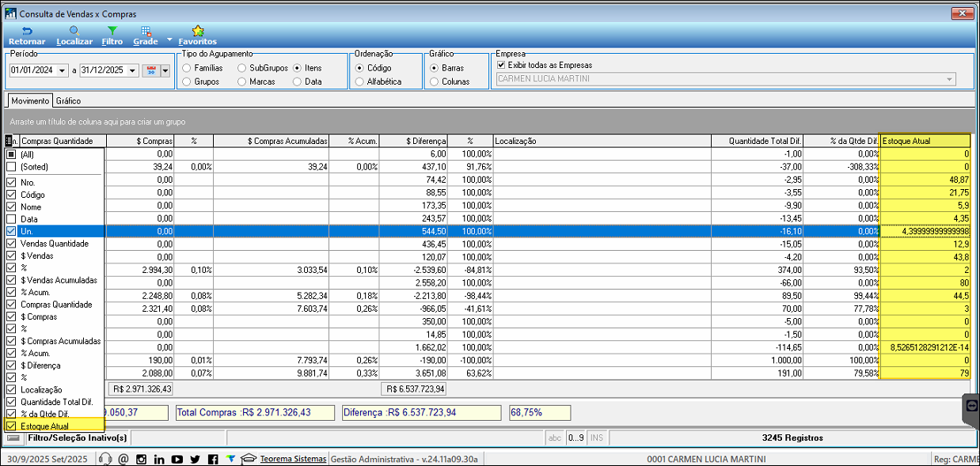Image resolution: width=980 pixels, height=466 pixels.
Task: Open the Localizar search tool
Action: pyautogui.click(x=74, y=35)
